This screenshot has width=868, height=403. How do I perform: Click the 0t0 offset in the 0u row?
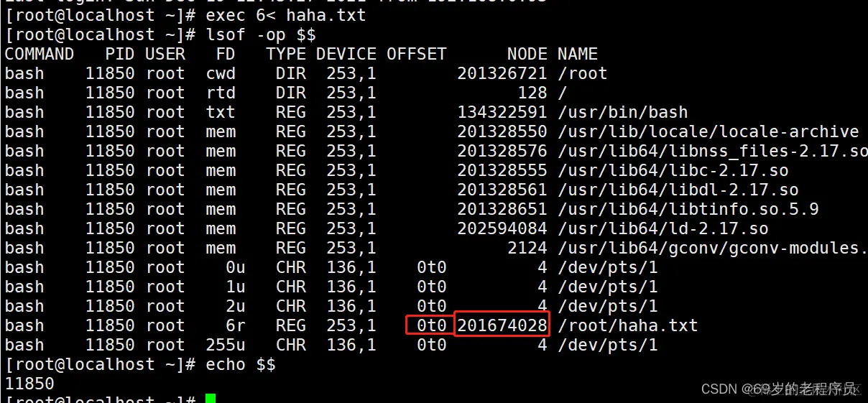432,267
